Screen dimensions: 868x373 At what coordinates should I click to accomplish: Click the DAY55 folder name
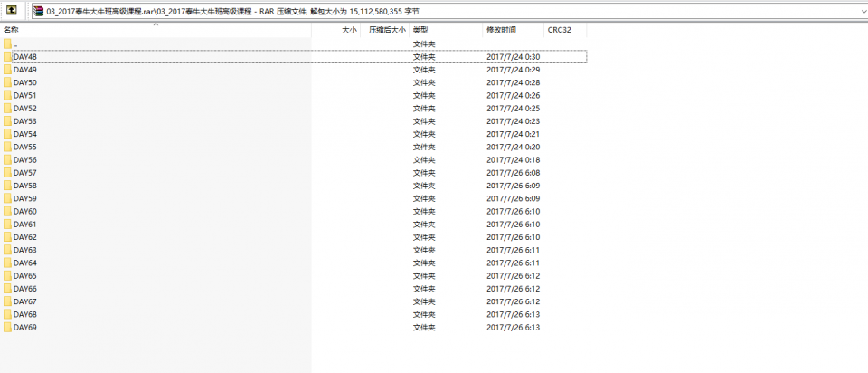[x=25, y=147]
